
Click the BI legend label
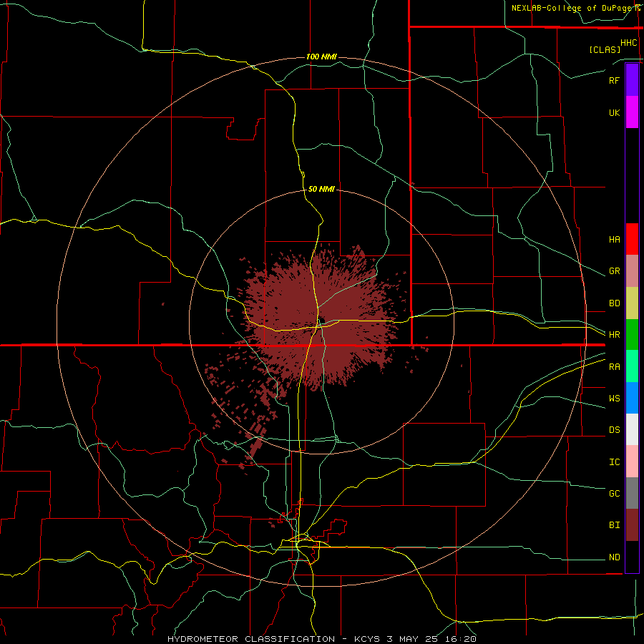pyautogui.click(x=614, y=525)
